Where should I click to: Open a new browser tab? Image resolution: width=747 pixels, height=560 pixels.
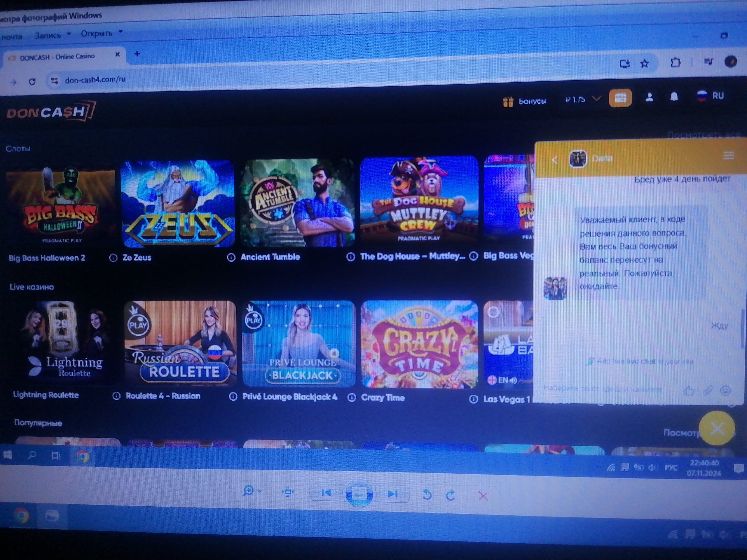(137, 53)
